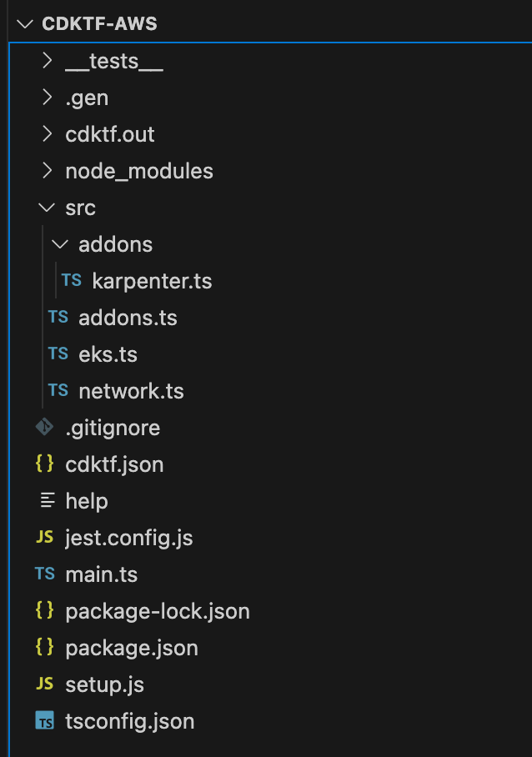This screenshot has height=757, width=532.
Task: Select the addons.ts file
Action: (122, 318)
